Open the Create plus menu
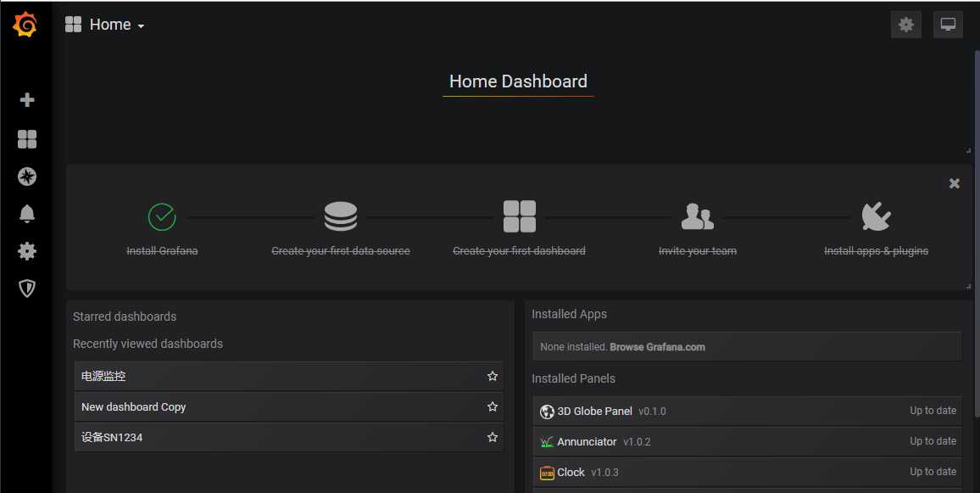The image size is (980, 493). tap(27, 100)
